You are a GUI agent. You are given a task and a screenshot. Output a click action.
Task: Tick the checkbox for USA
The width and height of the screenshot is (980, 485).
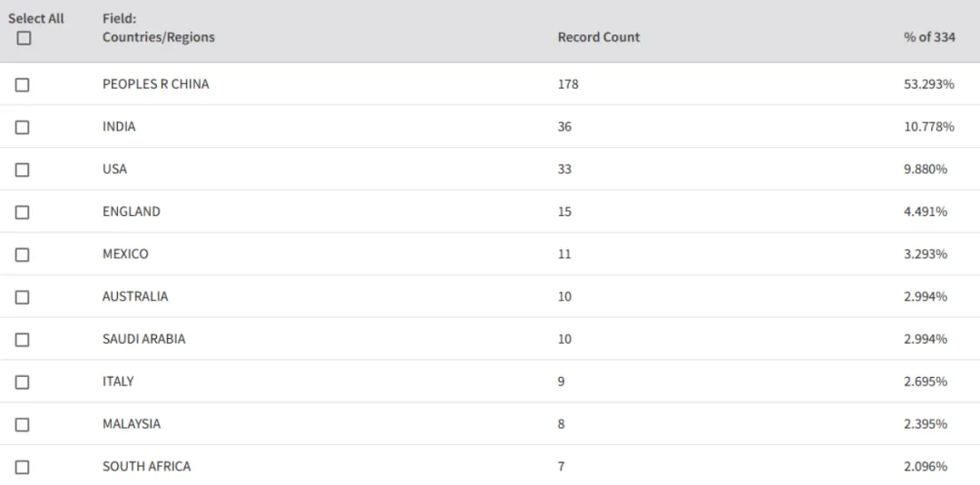[22, 170]
